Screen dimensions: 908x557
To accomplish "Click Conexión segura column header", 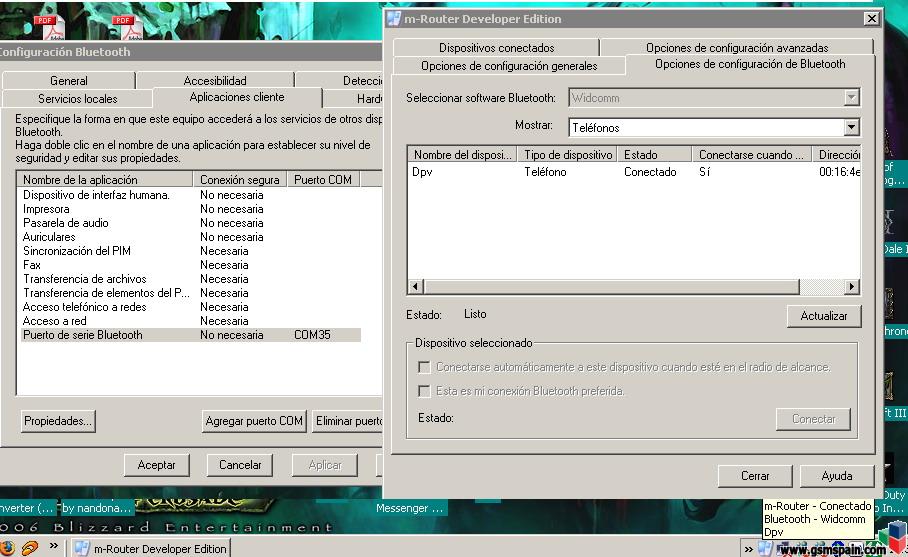I will [x=240, y=179].
